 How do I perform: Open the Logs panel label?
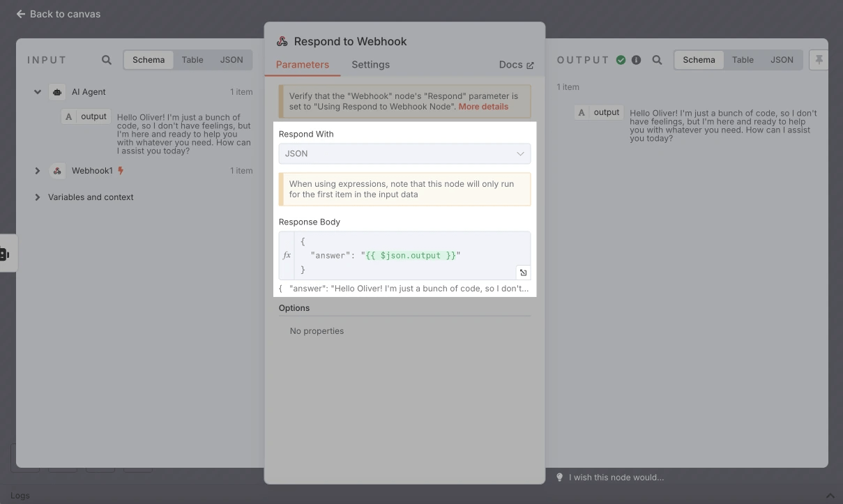coord(20,496)
